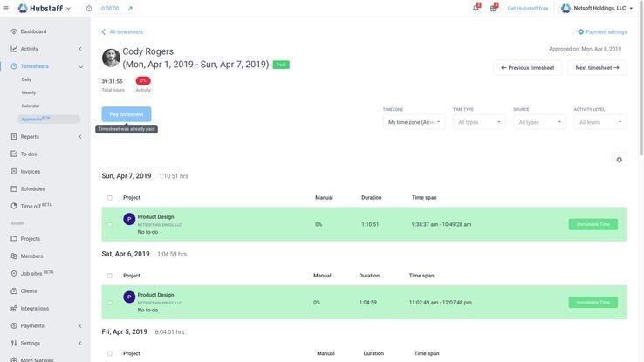
Task: Click the Hubstaff logo
Action: pos(40,8)
